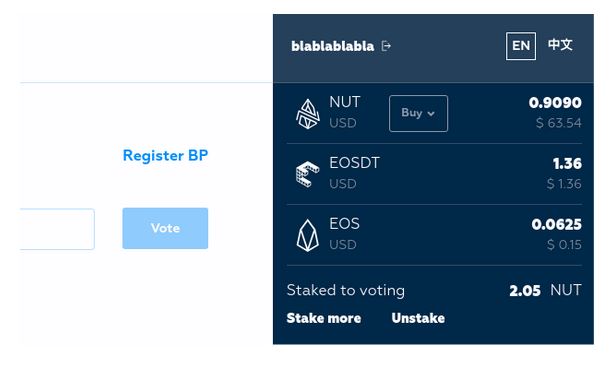This screenshot has width=615, height=365.
Task: Focus the input field beside Vote
Action: [x=57, y=229]
